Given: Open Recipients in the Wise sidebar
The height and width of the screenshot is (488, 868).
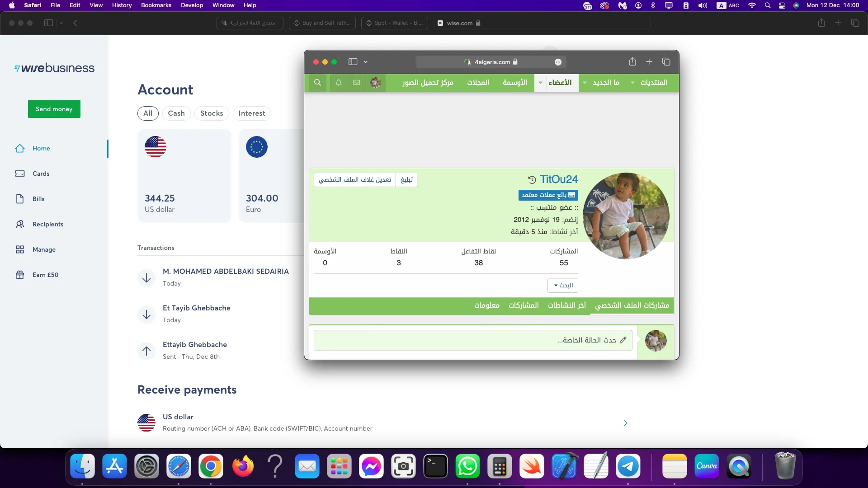Looking at the screenshot, I should coord(47,224).
